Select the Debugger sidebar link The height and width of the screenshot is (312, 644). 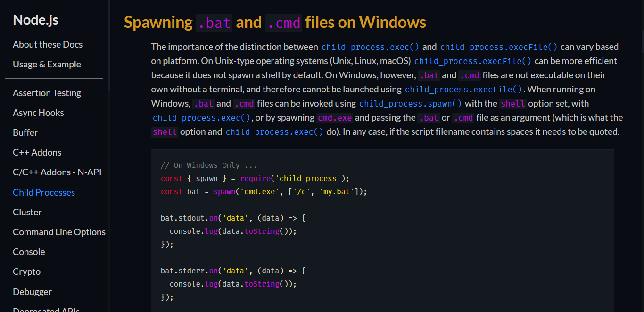point(32,292)
